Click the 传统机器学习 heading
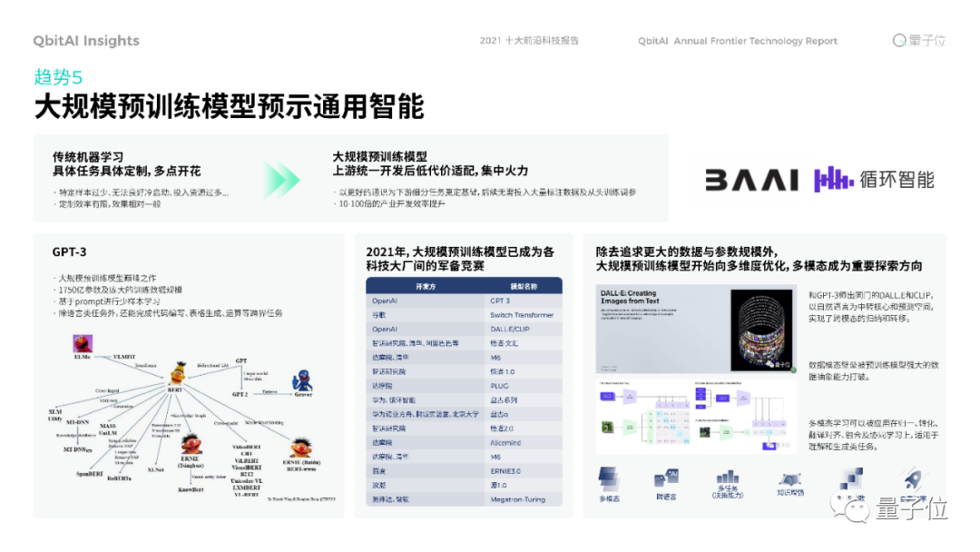This screenshot has width=980, height=552. click(x=88, y=157)
